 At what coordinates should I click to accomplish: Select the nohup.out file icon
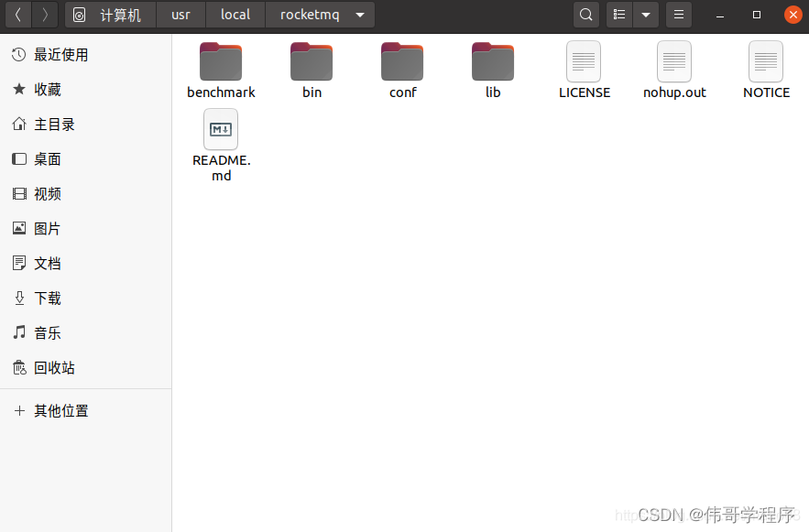point(674,61)
